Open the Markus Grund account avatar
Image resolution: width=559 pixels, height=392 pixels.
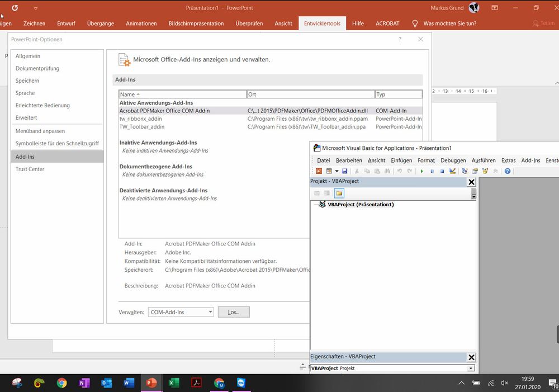474,7
